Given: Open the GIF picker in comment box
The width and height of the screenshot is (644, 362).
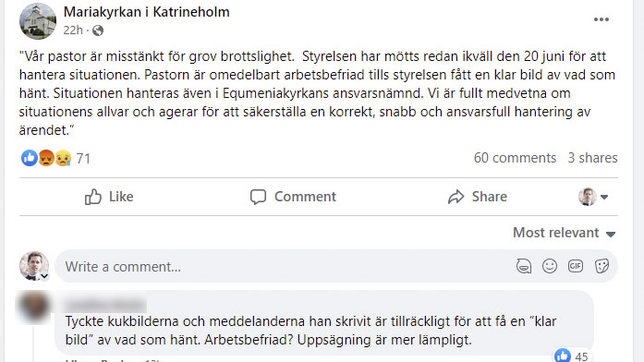Looking at the screenshot, I should tap(576, 266).
